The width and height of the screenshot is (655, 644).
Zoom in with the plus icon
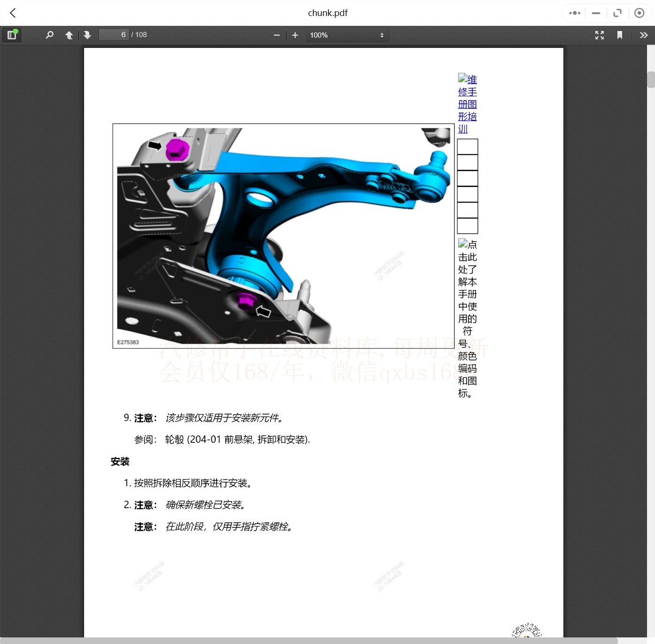click(x=295, y=35)
